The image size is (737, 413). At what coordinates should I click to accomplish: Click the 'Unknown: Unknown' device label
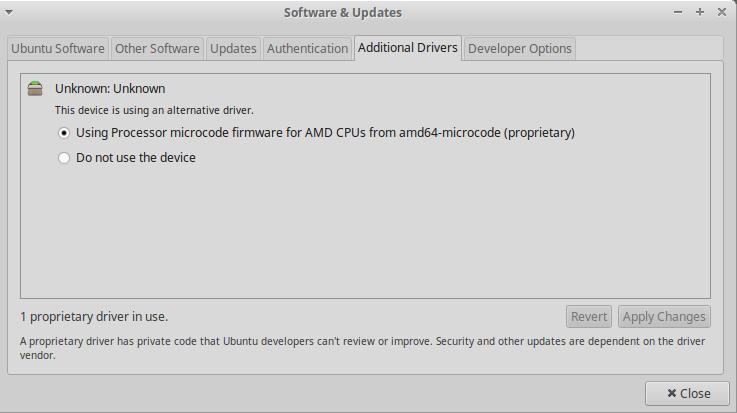tap(110, 88)
